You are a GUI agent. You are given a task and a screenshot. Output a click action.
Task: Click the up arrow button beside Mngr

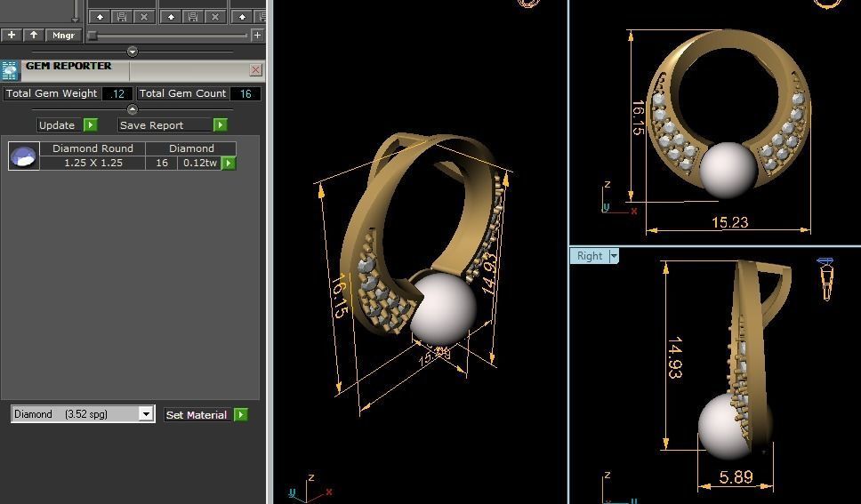[34, 36]
